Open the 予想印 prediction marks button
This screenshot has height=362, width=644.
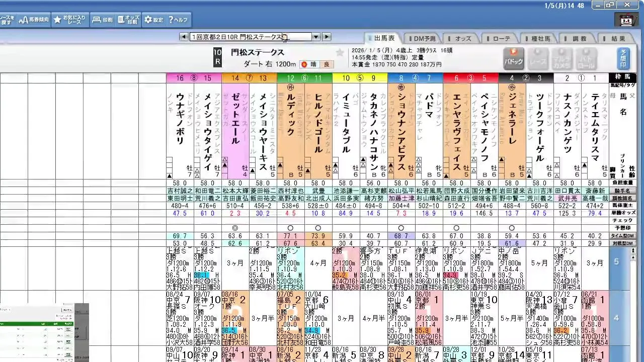pyautogui.click(x=623, y=58)
